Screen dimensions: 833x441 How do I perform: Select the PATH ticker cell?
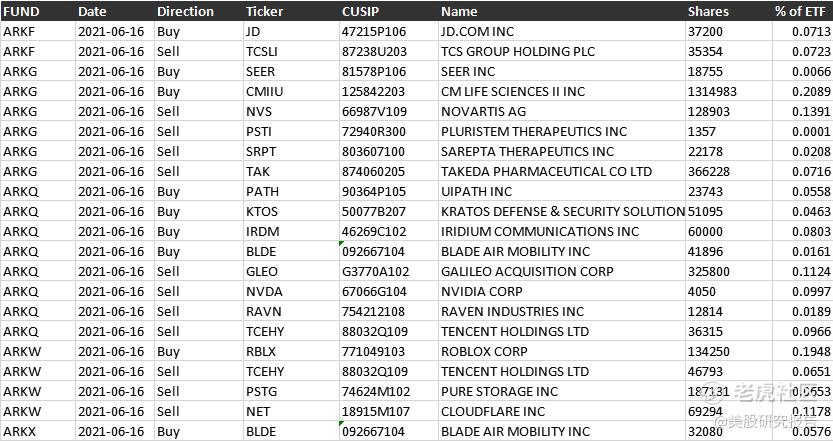point(291,192)
